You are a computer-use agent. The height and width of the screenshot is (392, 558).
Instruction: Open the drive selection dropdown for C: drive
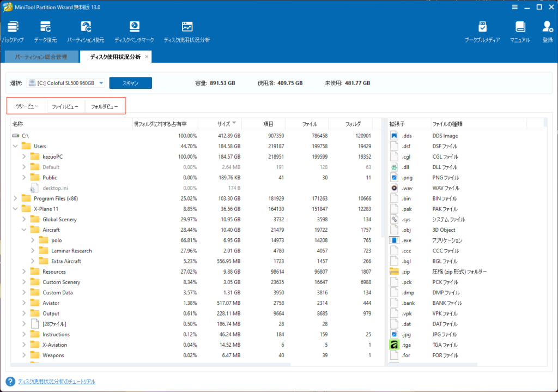tap(101, 83)
